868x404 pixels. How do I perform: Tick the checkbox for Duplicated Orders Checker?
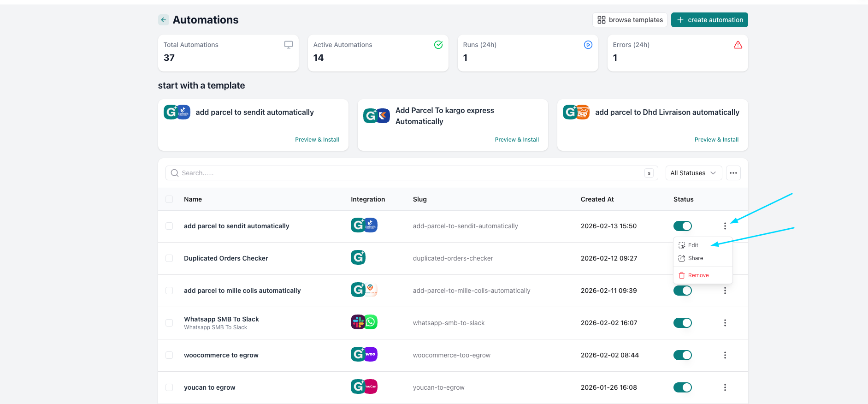[x=169, y=258]
